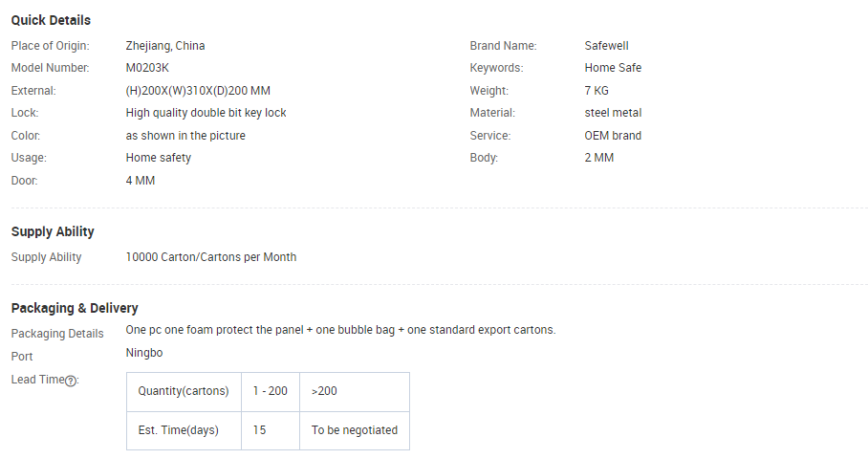The image size is (868, 459).
Task: Click the Quantity(cartons) table cell
Action: (x=184, y=391)
